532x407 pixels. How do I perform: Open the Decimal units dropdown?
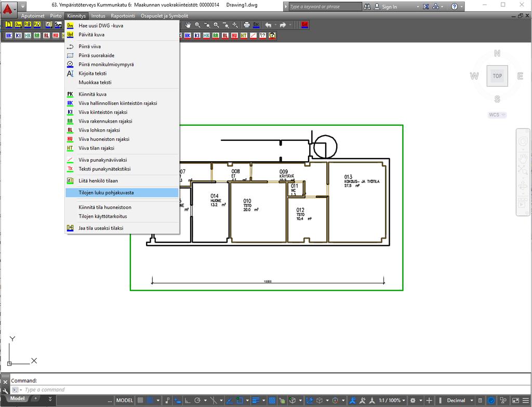pos(472,401)
